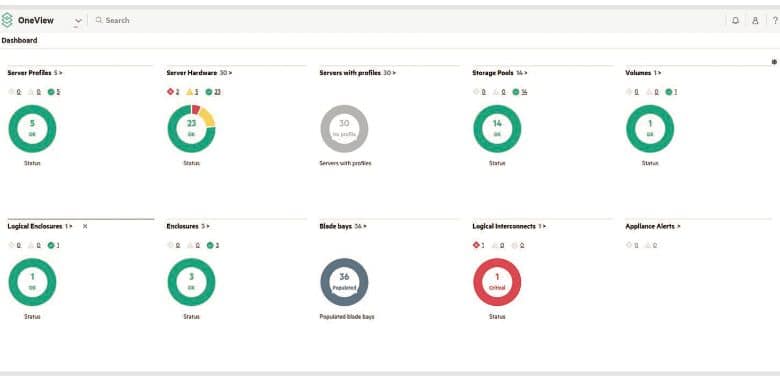780x379 pixels.
Task: Click the OneView logo icon
Action: (x=6, y=20)
